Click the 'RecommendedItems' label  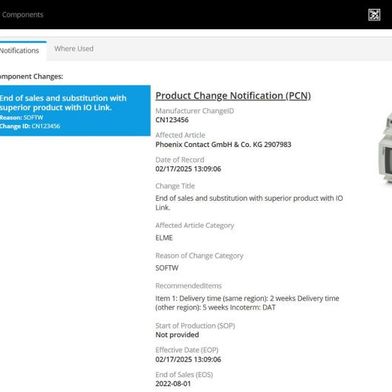[189, 286]
